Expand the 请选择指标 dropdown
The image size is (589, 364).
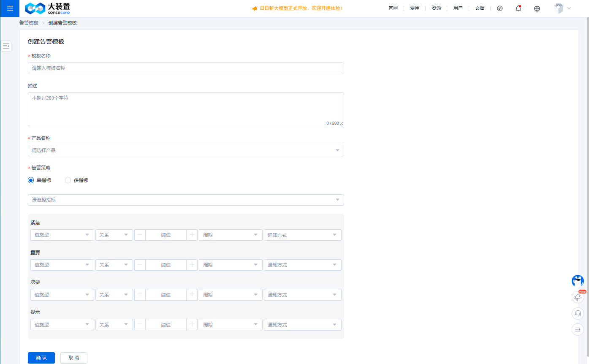186,200
